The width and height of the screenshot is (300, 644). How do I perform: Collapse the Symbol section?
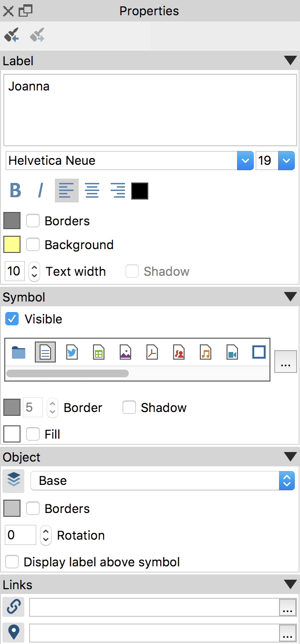pos(290,297)
